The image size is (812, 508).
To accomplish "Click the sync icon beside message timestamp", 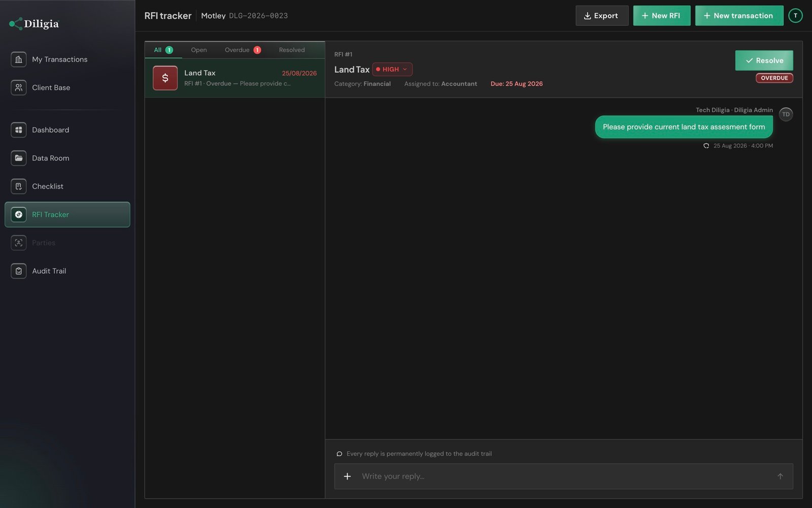I will pyautogui.click(x=706, y=146).
